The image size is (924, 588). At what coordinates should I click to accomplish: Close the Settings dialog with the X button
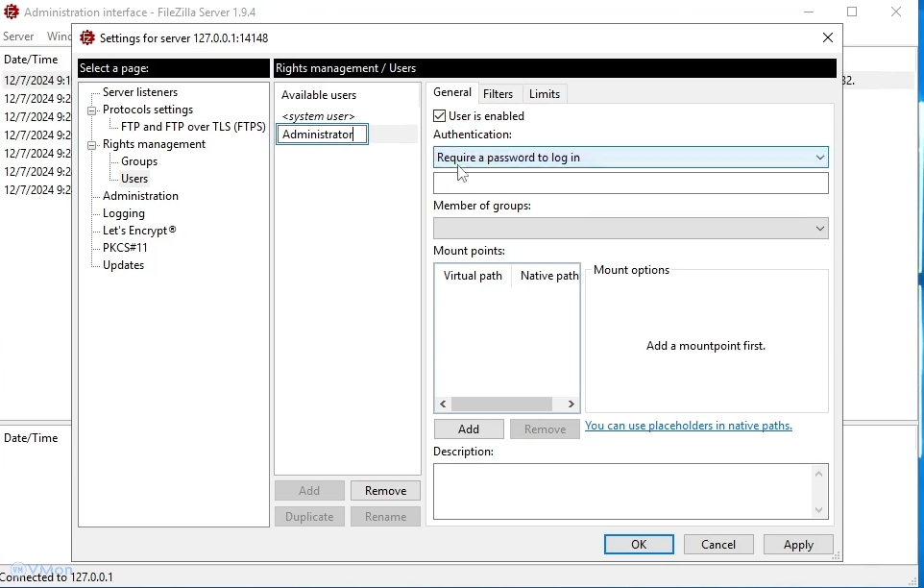tap(828, 38)
